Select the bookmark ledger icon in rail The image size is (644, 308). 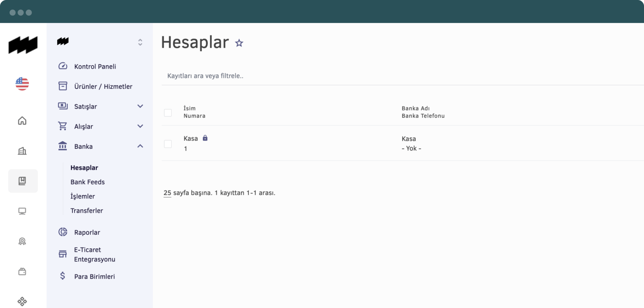[22, 181]
